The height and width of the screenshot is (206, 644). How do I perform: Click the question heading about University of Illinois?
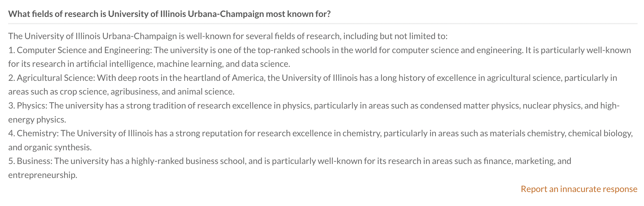click(169, 14)
